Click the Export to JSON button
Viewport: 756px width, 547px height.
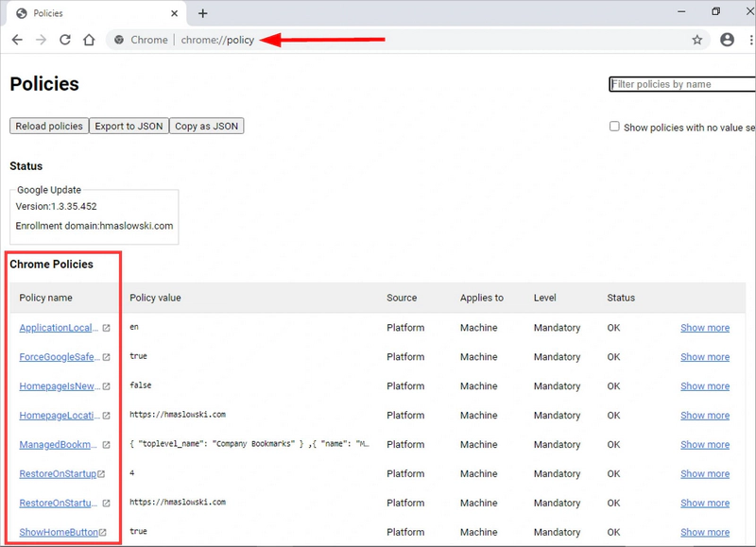click(129, 126)
